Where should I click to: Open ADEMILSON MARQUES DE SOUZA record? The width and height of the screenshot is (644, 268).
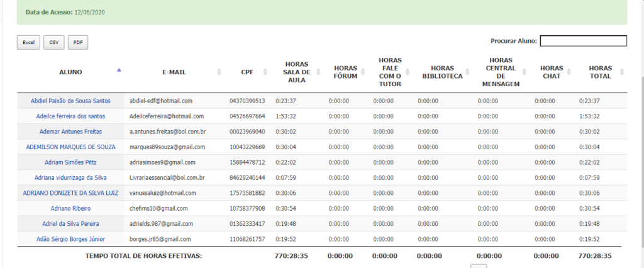[x=70, y=147]
